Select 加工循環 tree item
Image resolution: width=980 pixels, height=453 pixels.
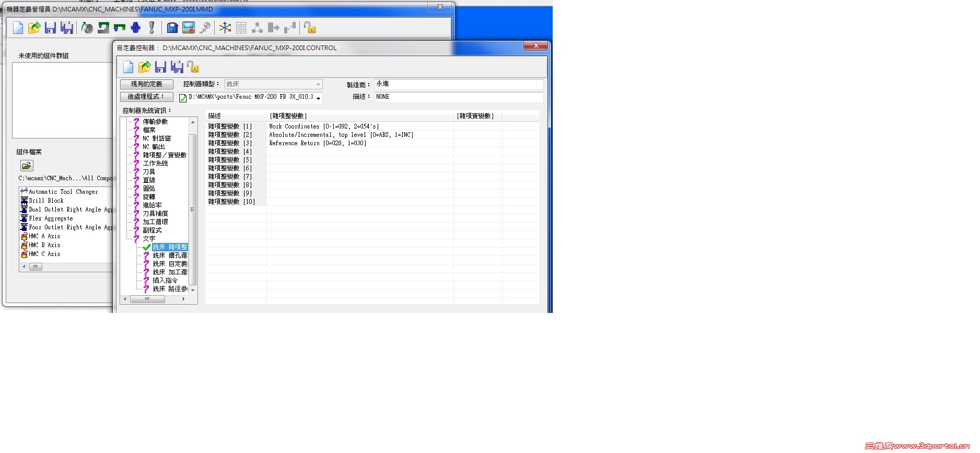click(156, 222)
